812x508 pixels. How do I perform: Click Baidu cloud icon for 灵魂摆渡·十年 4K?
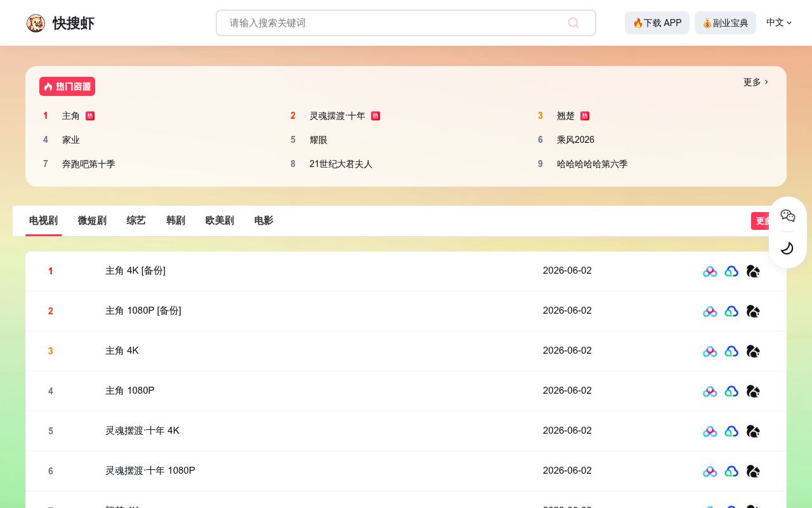point(710,431)
